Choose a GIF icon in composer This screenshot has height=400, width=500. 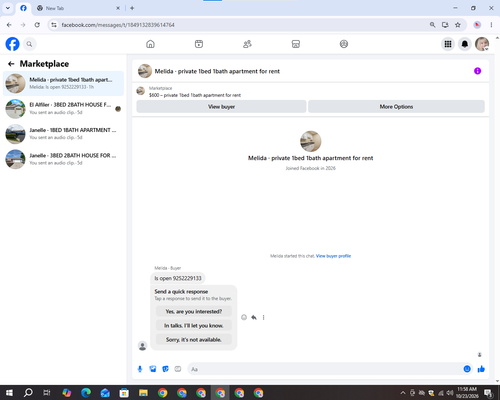point(178,369)
